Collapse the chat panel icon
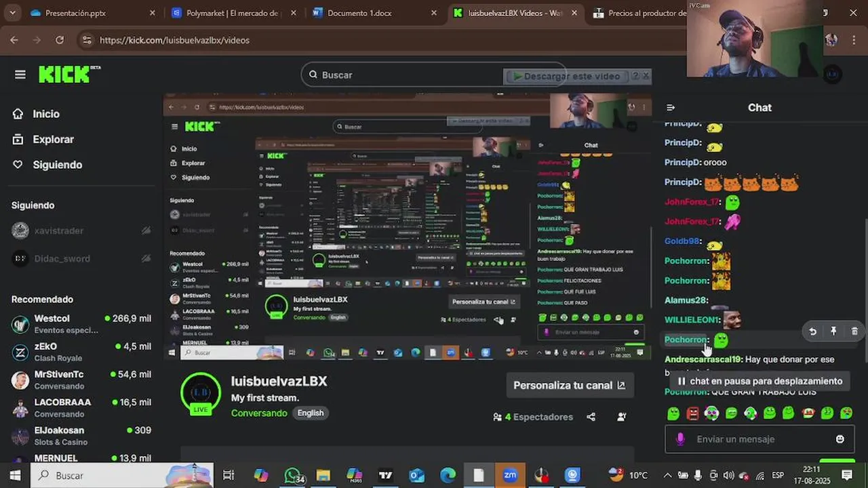The image size is (868, 488). (671, 107)
